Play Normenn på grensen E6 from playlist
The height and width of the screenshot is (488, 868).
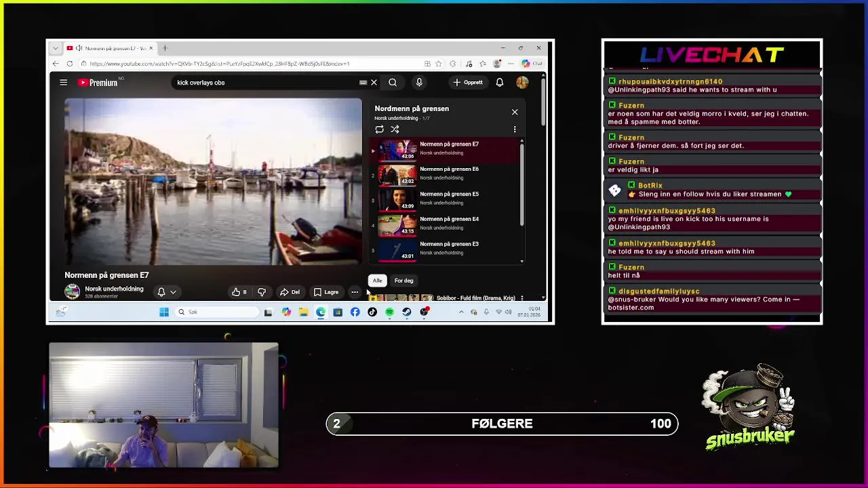[446, 174]
